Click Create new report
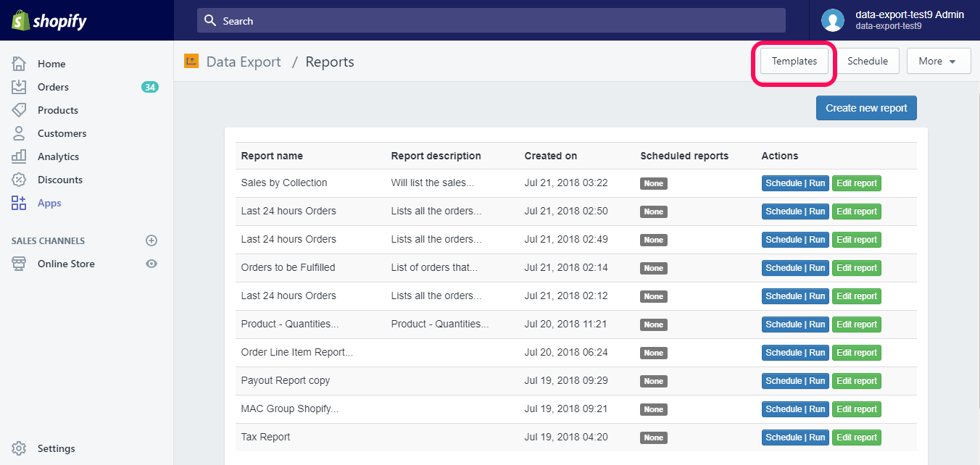Viewport: 980px width, 465px height. coord(865,107)
